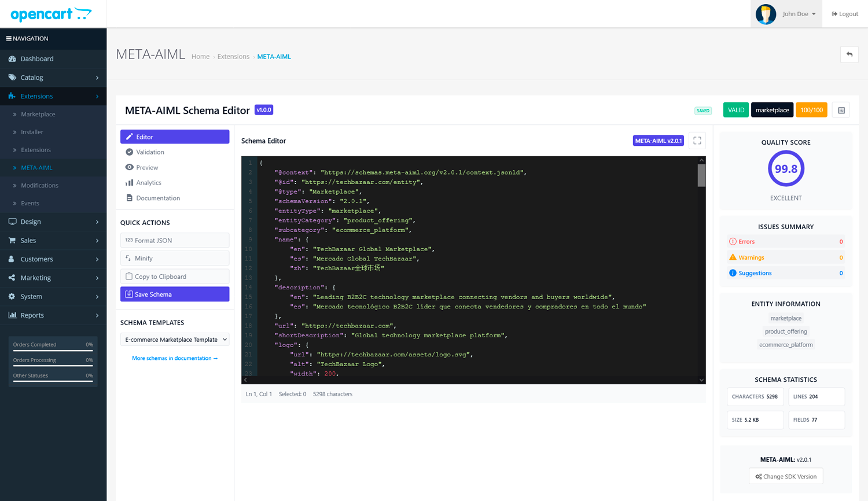This screenshot has height=501, width=868.
Task: Go to Extensions breadcrumb
Action: pyautogui.click(x=233, y=57)
